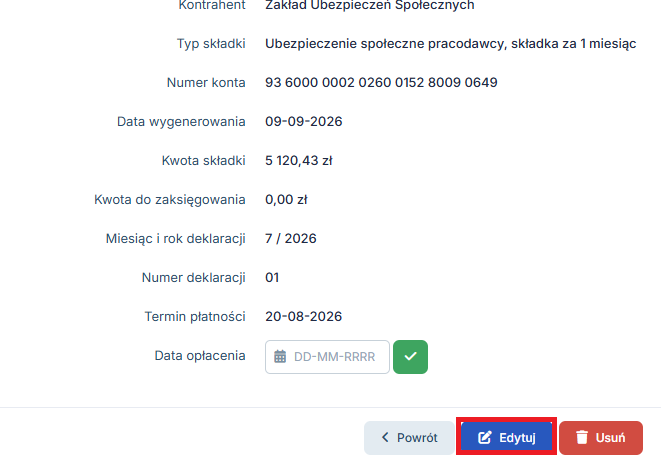This screenshot has height=468, width=661.
Task: Click payment deadline value 20-08-2026
Action: tap(304, 317)
